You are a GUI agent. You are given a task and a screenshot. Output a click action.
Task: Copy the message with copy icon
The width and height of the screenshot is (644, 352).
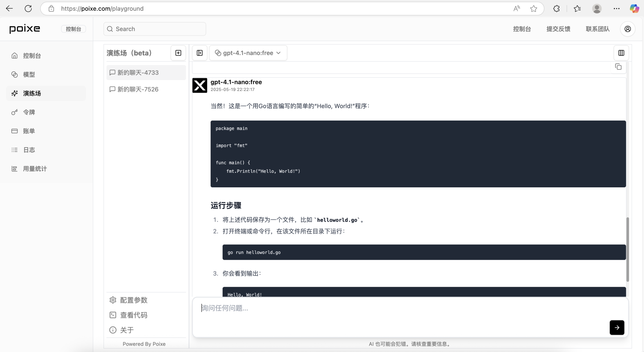point(618,67)
